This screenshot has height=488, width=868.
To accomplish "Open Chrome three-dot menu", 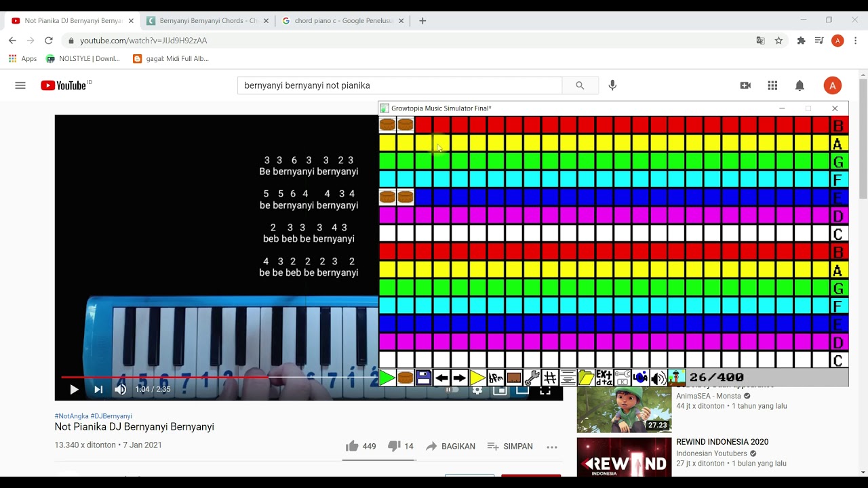I will (x=855, y=41).
